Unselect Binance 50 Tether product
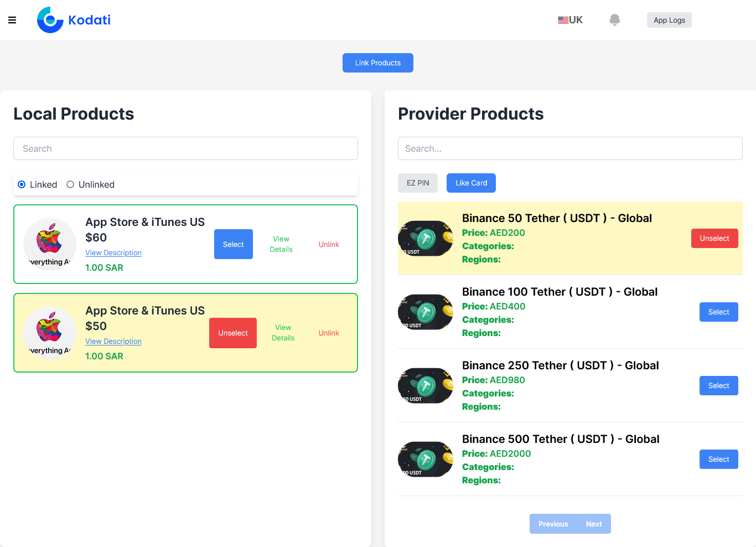 coord(714,238)
